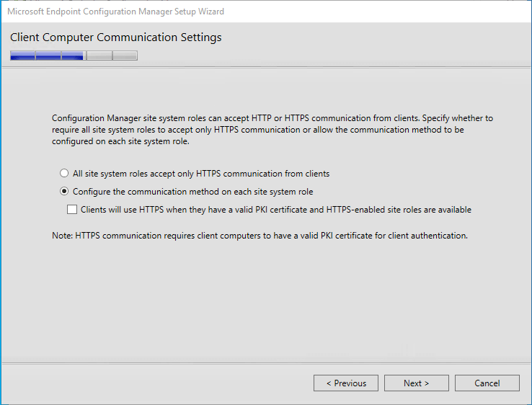Click the 'All site system roles accept only HTTPS' label
This screenshot has width=532, height=405.
tap(201, 174)
